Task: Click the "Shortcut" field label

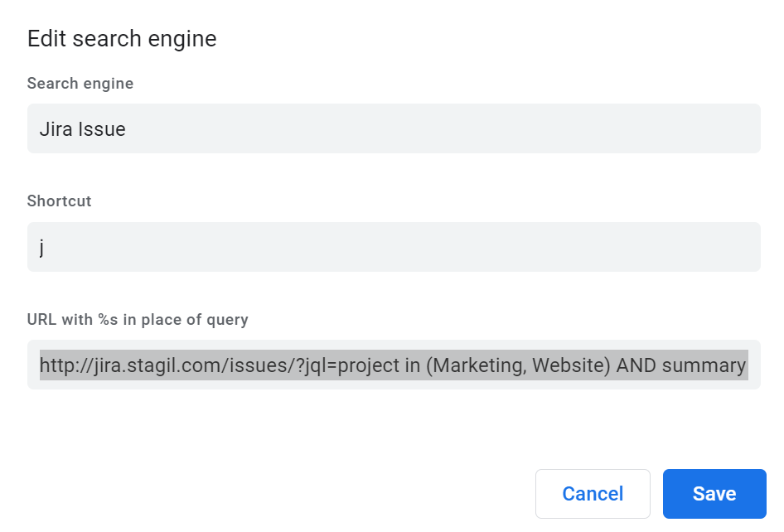Action: tap(60, 201)
